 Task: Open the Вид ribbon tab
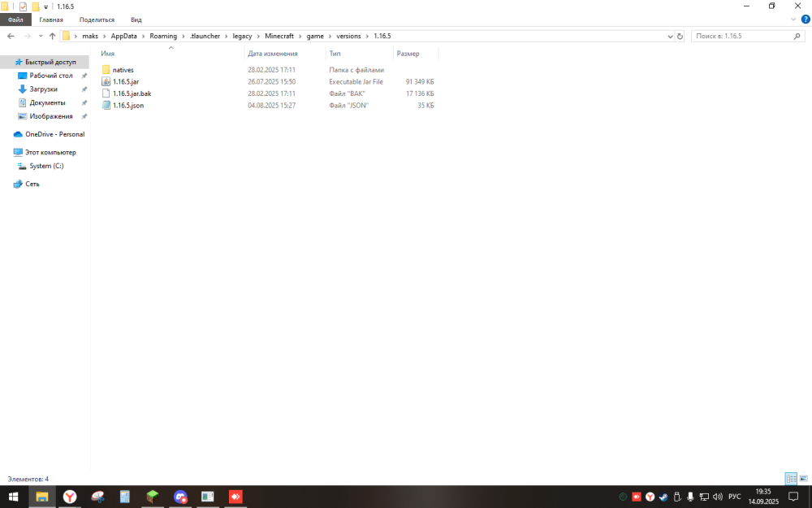[136, 20]
